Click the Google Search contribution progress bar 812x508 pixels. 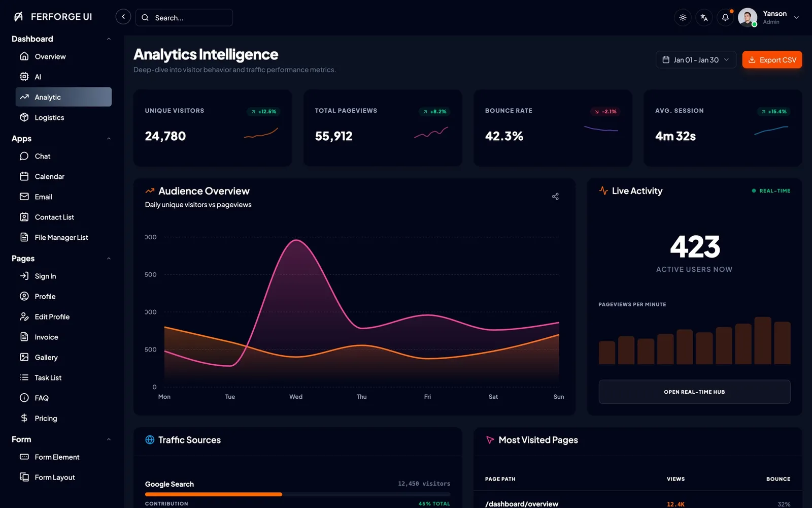[297, 494]
